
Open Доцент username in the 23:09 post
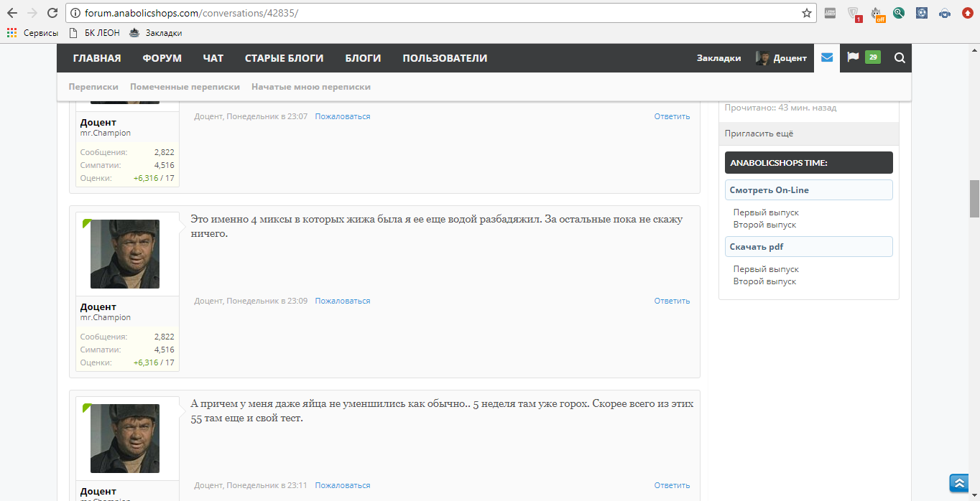point(98,307)
